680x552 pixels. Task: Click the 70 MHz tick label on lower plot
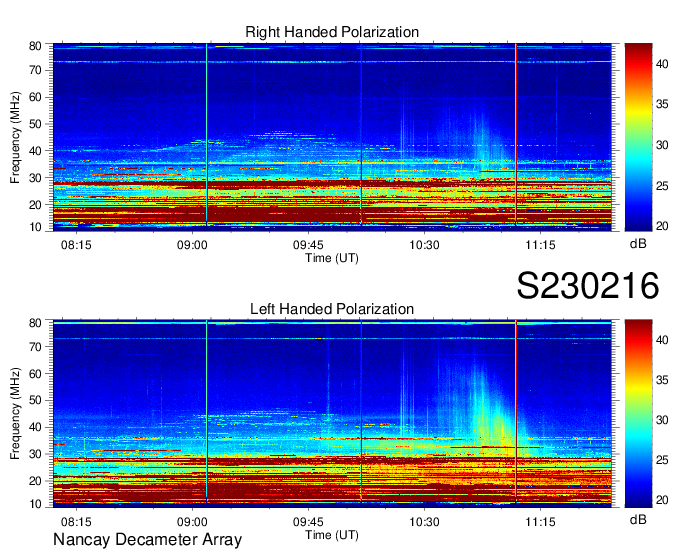[x=35, y=347]
